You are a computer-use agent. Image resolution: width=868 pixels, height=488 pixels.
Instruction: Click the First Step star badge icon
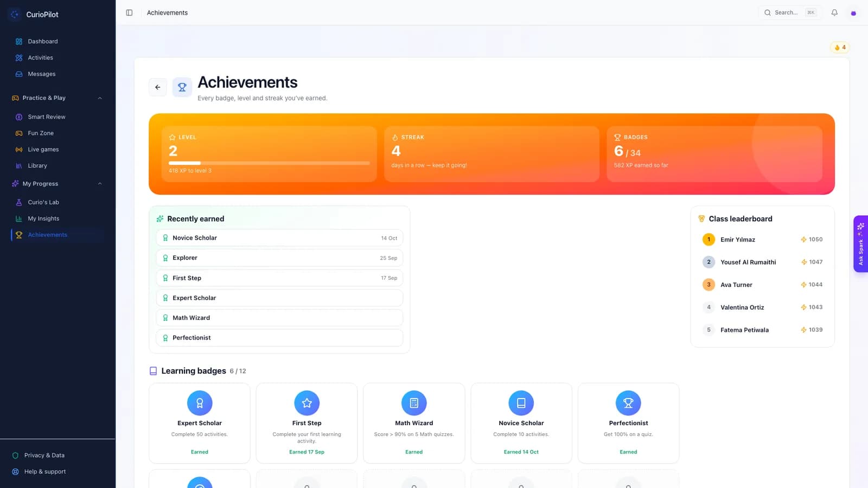(307, 403)
